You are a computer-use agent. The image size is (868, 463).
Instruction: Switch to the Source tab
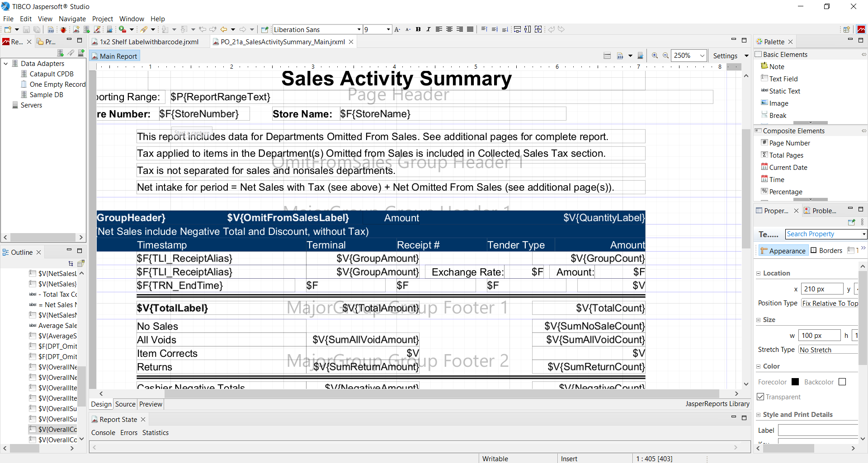pyautogui.click(x=125, y=404)
